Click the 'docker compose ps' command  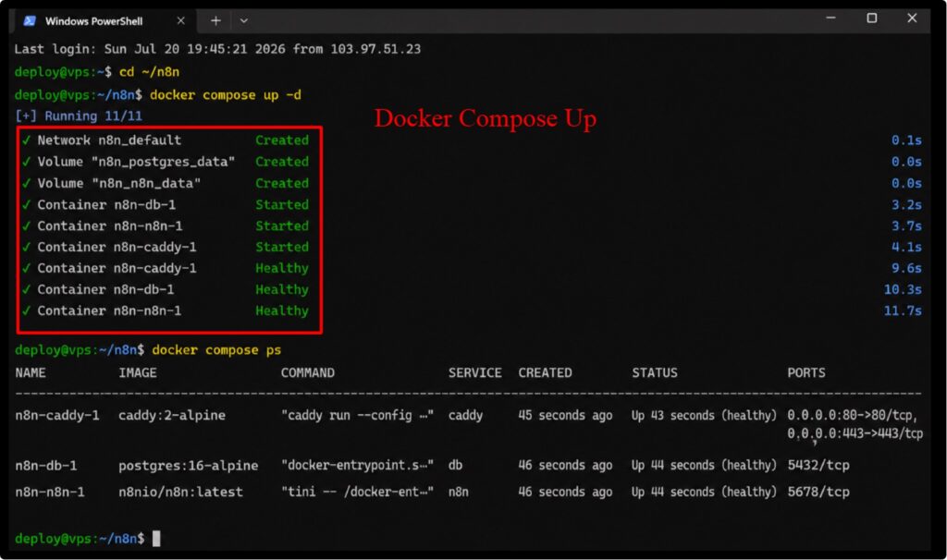[x=216, y=350]
